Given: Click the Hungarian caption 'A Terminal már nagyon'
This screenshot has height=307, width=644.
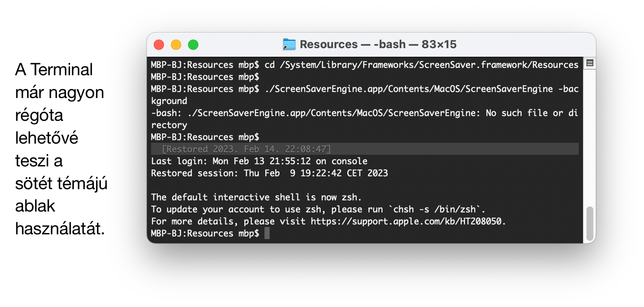Looking at the screenshot, I should pyautogui.click(x=60, y=81).
